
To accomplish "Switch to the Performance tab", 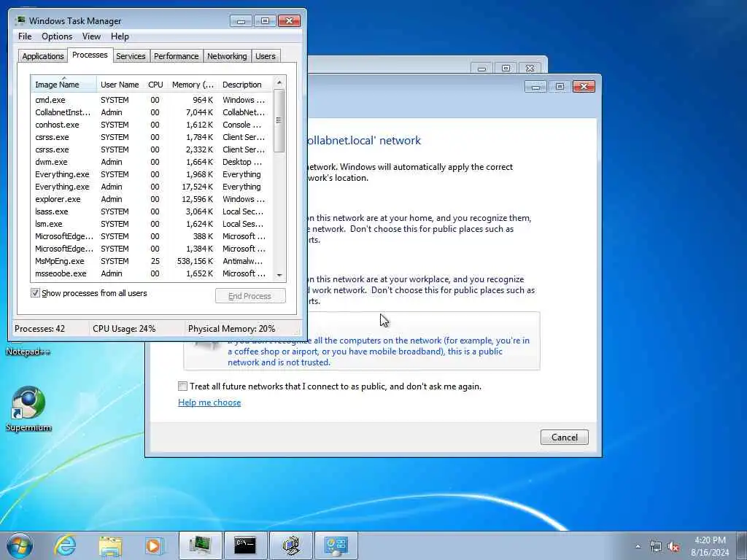I will (176, 55).
